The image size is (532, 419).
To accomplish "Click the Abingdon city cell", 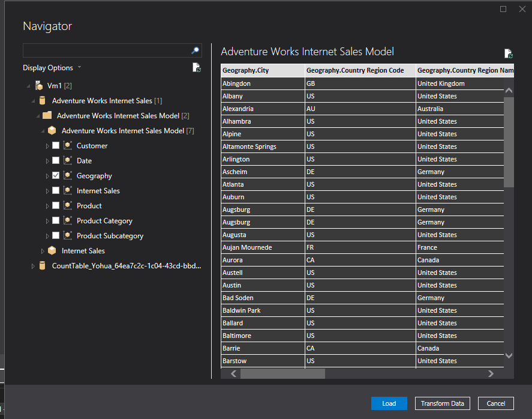I will (x=263, y=83).
